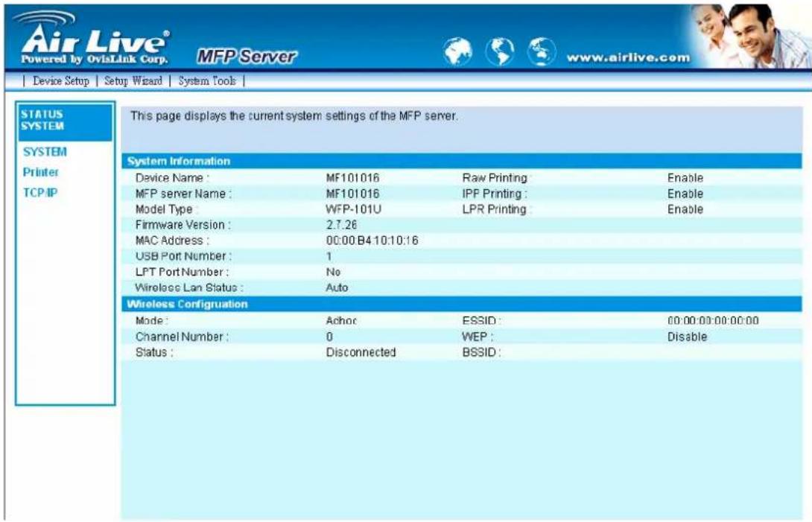
Task: Click the third globe icon showing Asia and Australia
Action: click(542, 52)
